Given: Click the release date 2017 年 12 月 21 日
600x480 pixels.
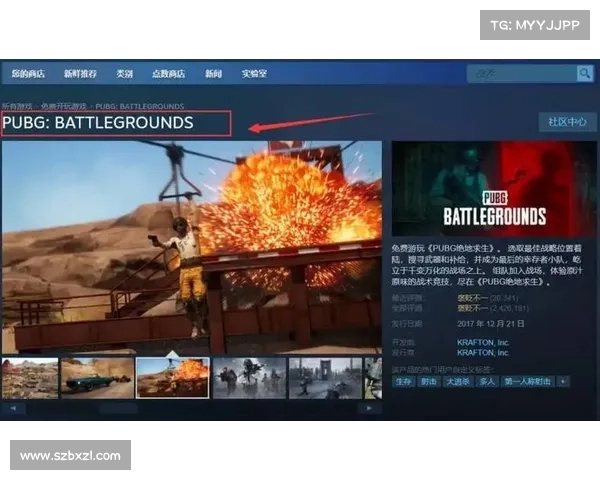Looking at the screenshot, I should click(491, 324).
